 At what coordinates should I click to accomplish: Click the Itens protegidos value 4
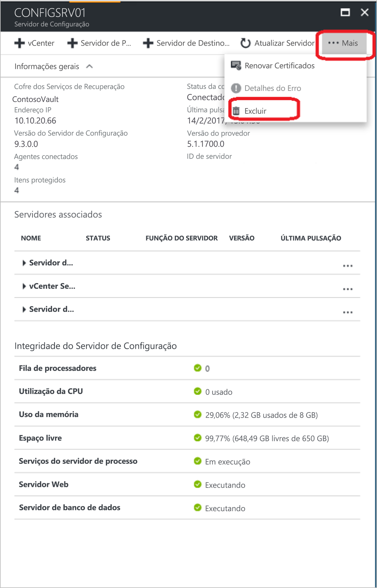[x=17, y=190]
